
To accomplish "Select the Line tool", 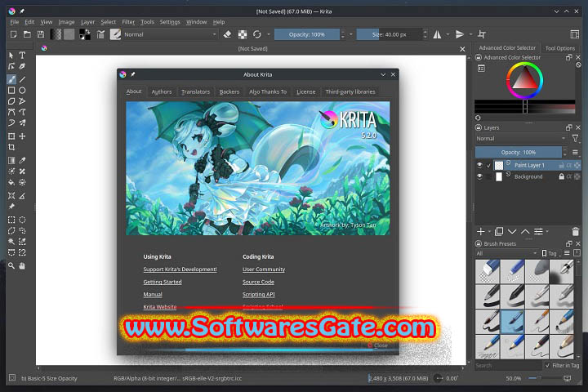I will tap(22, 79).
